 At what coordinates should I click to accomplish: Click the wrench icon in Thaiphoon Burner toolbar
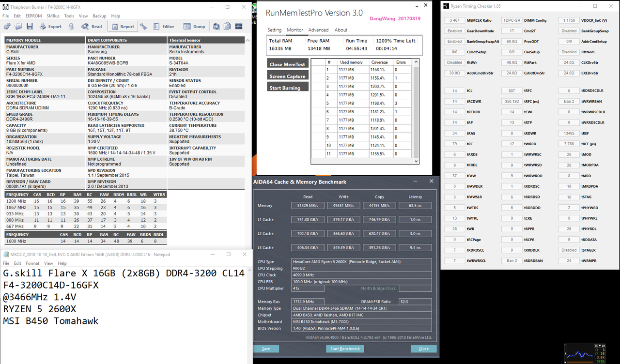pyautogui.click(x=143, y=27)
